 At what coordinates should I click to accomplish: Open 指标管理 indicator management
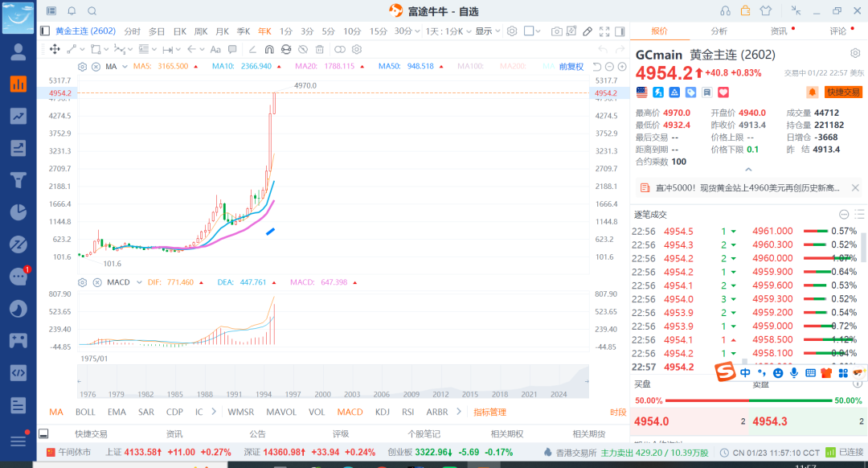pyautogui.click(x=490, y=412)
